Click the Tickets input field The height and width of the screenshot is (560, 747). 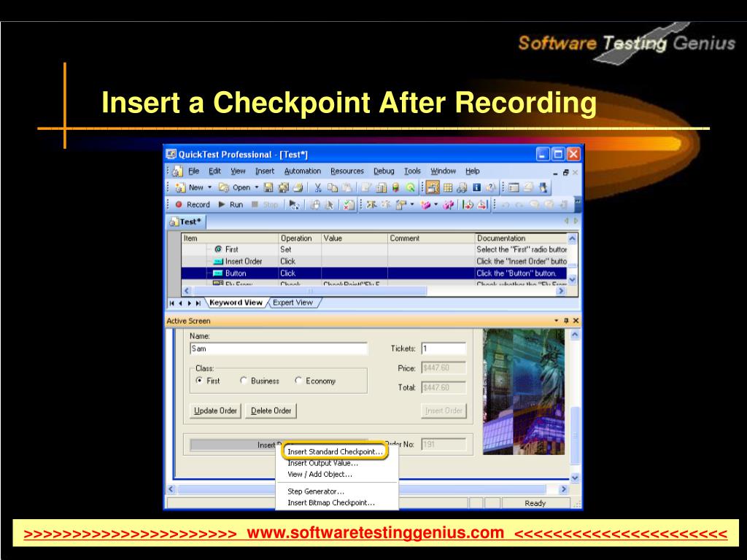coord(444,349)
